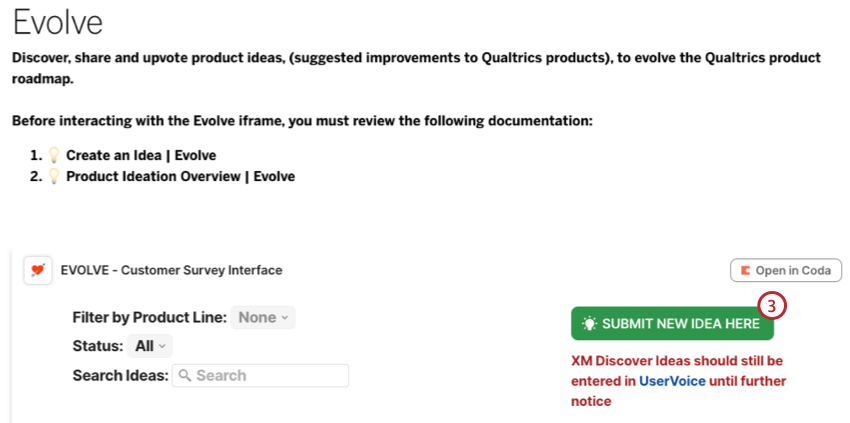Open the Product Ideation Overview | Evolve link

181,176
